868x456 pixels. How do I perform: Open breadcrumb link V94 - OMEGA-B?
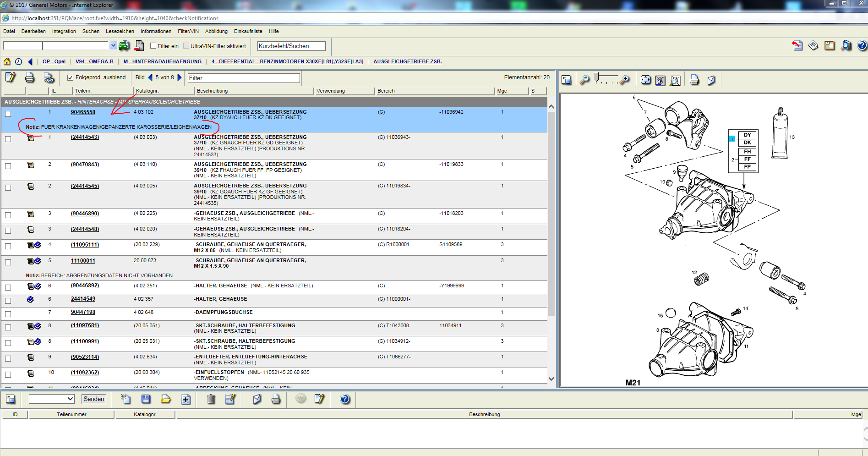tap(94, 61)
